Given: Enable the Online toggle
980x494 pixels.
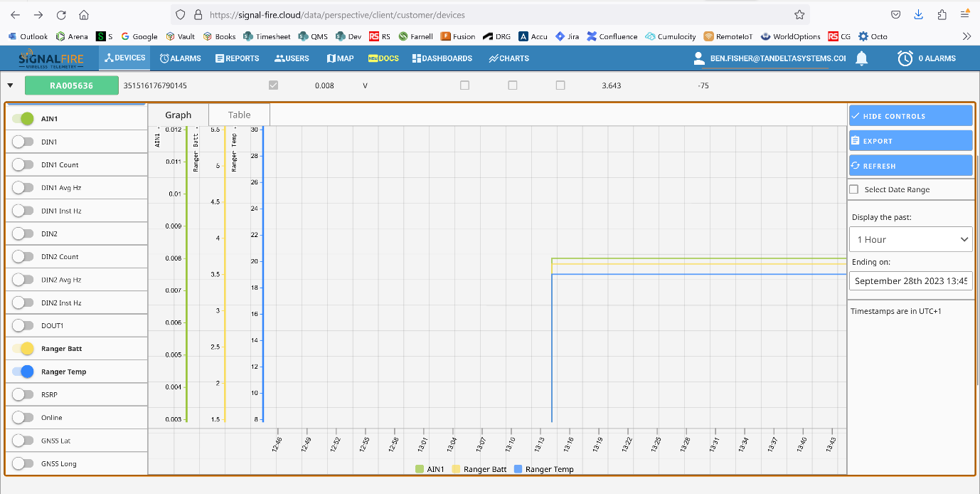Looking at the screenshot, I should 23,417.
